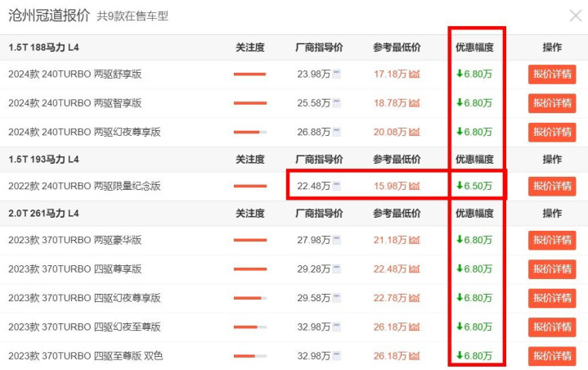The image size is (588, 370).
Task: Select model 2024款 240TURBO 两驱智享版
Action: (x=75, y=103)
